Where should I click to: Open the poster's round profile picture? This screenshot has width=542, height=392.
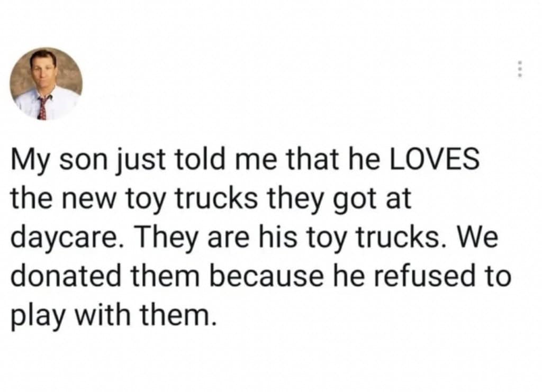47,84
